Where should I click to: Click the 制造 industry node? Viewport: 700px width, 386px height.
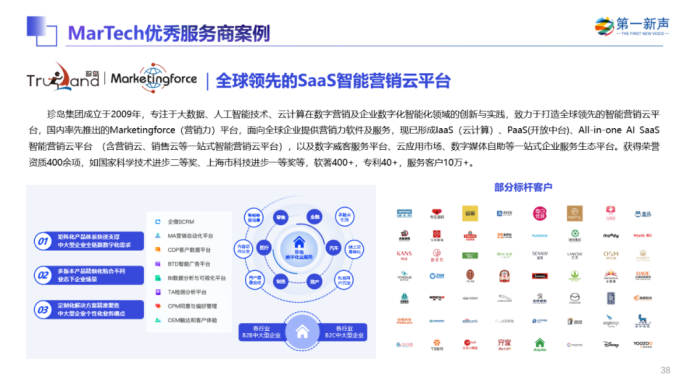coord(281,281)
